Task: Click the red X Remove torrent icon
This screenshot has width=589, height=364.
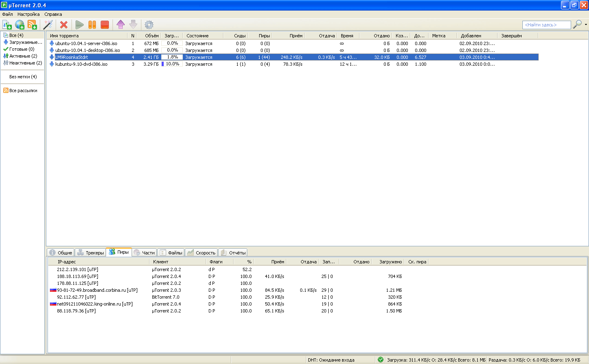Action: click(64, 25)
